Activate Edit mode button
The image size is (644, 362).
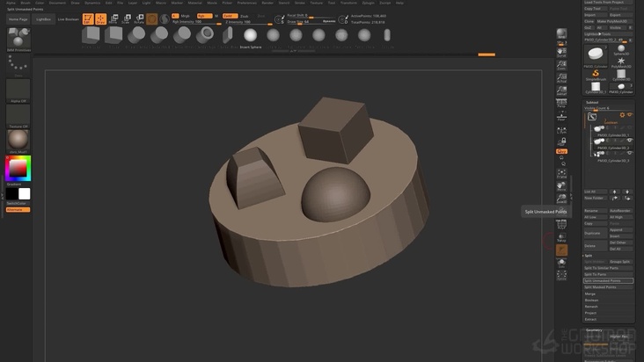[88, 18]
